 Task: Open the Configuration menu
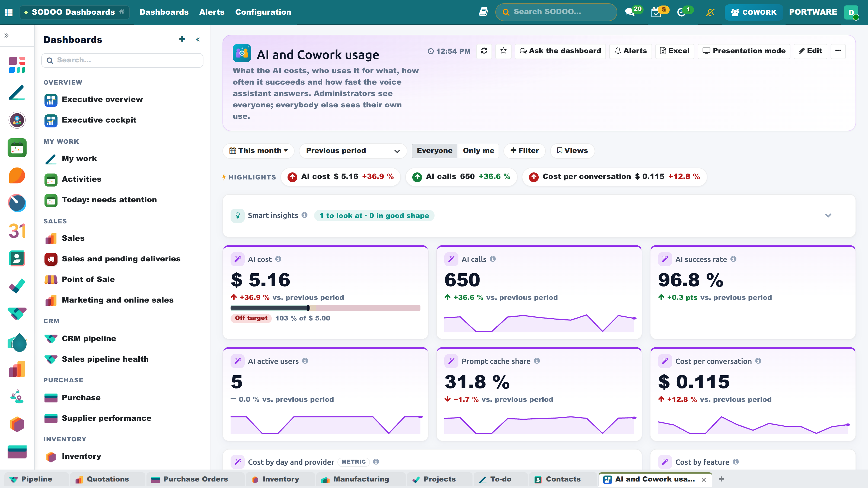point(263,12)
